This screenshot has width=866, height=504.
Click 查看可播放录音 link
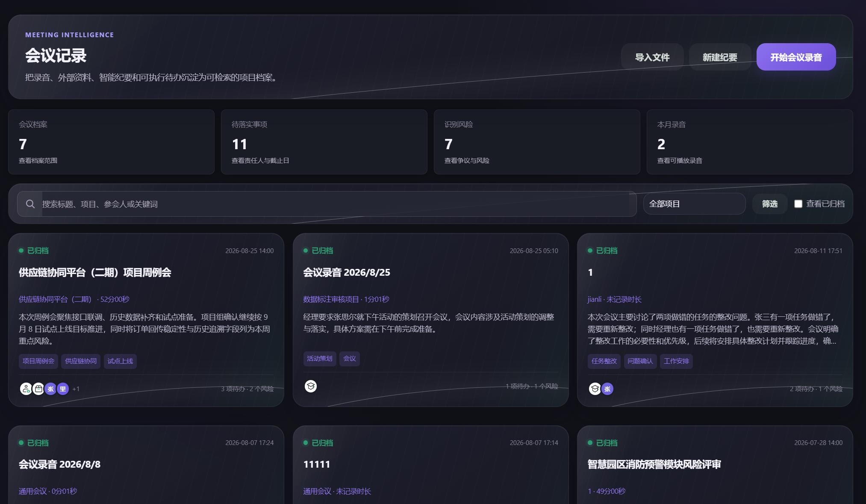point(680,161)
